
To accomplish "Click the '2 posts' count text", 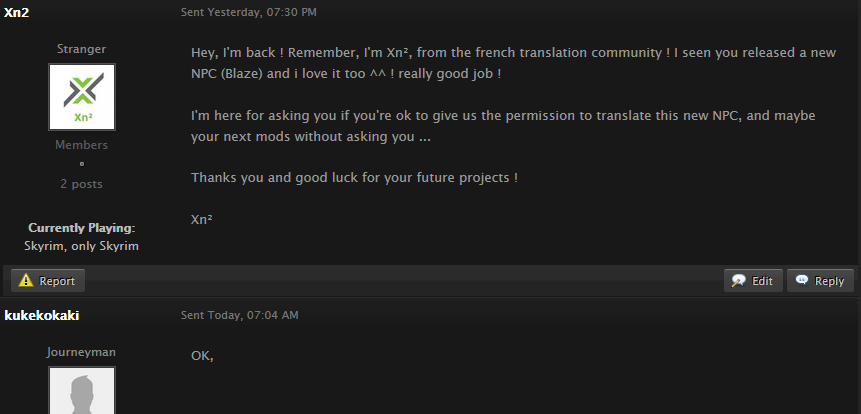I will click(81, 184).
